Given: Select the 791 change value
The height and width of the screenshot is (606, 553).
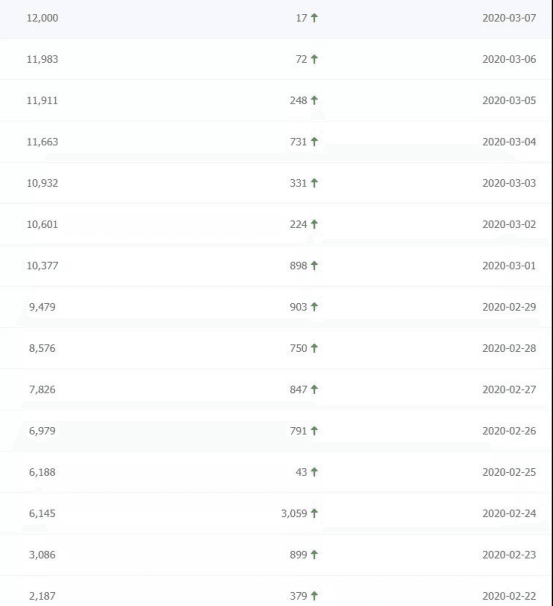Looking at the screenshot, I should tap(298, 431).
